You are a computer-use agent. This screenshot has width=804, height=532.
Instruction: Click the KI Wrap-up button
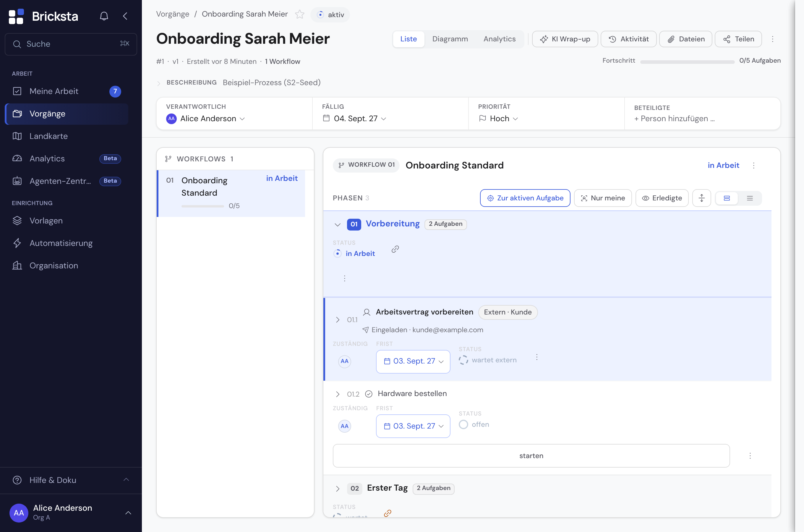coord(565,39)
